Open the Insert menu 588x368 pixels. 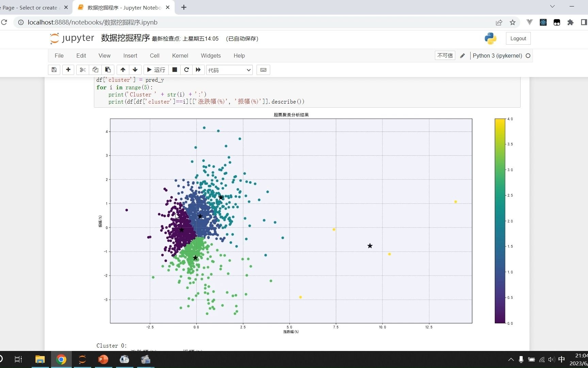130,56
